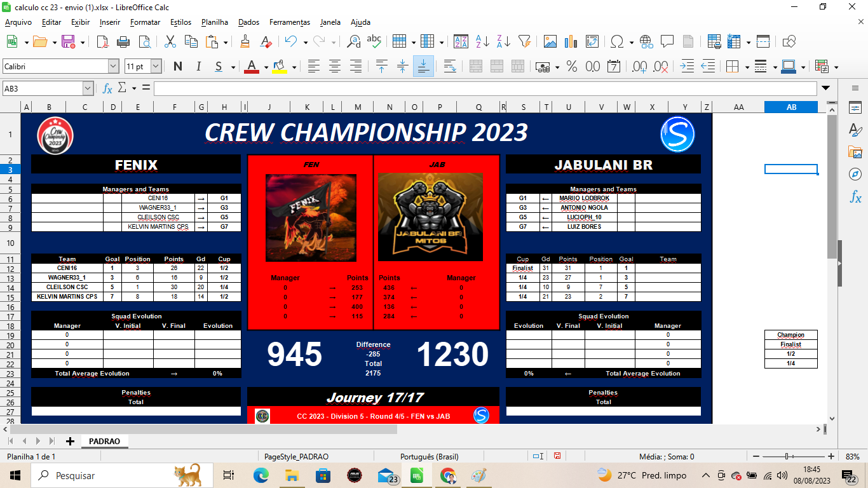Toggle Align Bottom vertical alignment
This screenshot has width=868, height=488.
pos(423,66)
